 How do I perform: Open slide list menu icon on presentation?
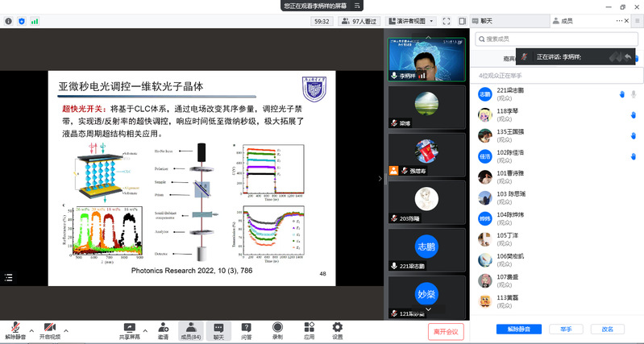pyautogui.click(x=9, y=277)
